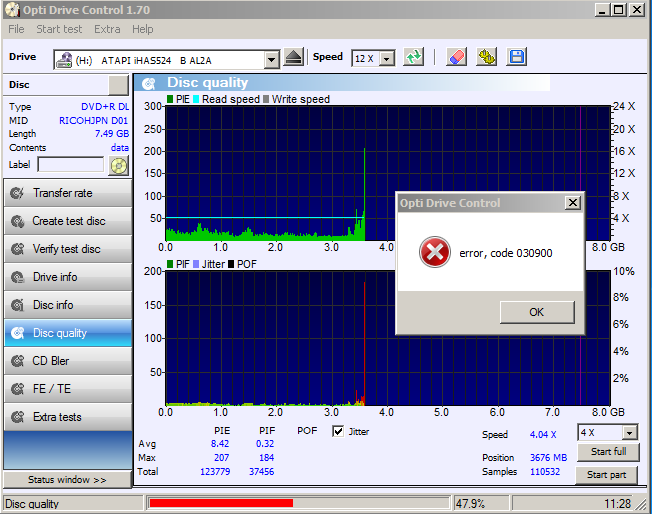Click the RICOHJPN D01 MID value
Screen dimensions: 652x514
click(x=93, y=121)
